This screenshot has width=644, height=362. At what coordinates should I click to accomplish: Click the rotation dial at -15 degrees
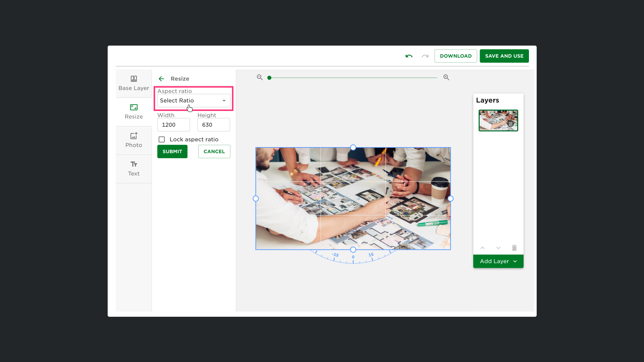point(335,255)
